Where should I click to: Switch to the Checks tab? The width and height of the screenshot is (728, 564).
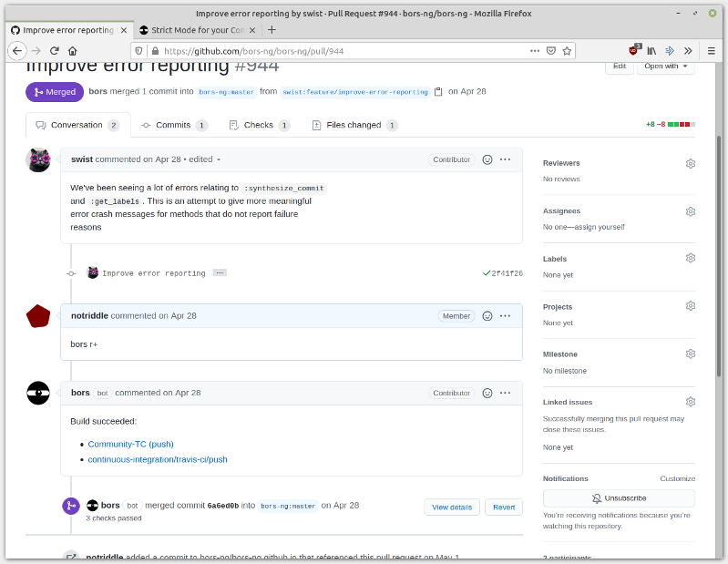[259, 125]
